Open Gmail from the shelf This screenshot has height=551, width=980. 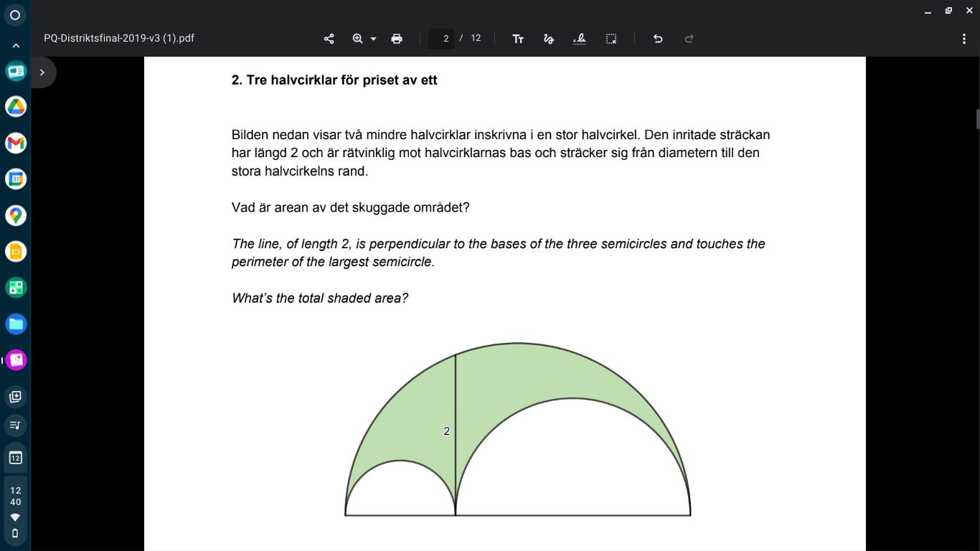16,143
